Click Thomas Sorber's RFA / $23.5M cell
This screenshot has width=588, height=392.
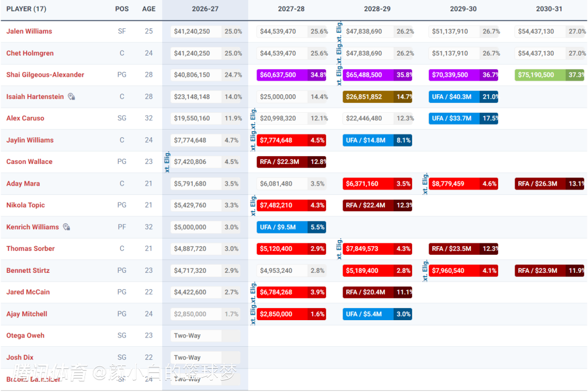pos(463,249)
